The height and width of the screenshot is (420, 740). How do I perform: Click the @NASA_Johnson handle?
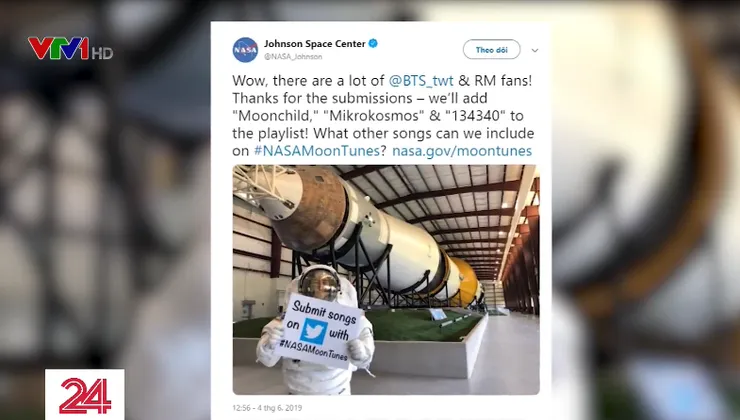click(x=293, y=57)
